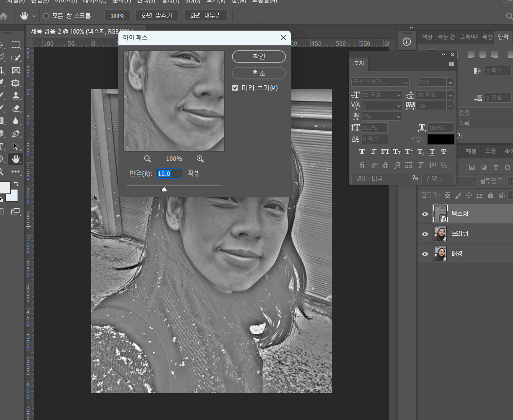513x420 pixels.
Task: Apply Faux Bold in Character panel
Action: tap(361, 152)
